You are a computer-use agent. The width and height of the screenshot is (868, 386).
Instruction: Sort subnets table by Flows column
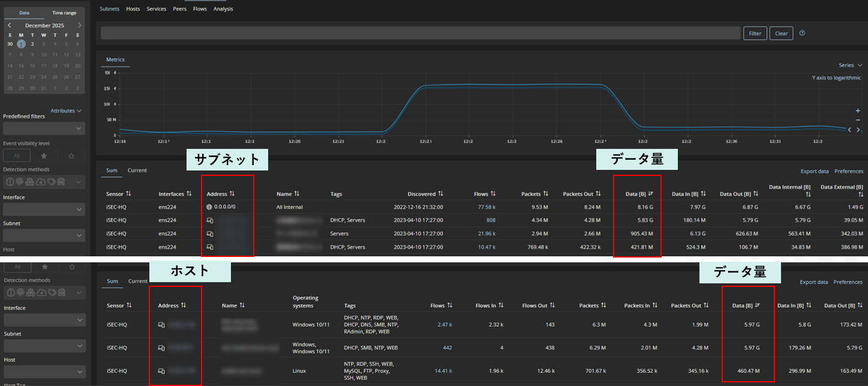[x=485, y=194]
